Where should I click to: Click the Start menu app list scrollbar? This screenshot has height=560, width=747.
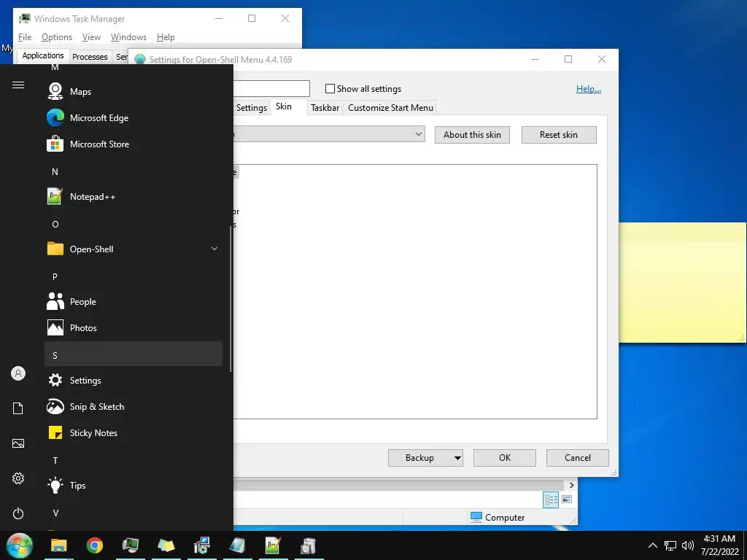[231, 299]
